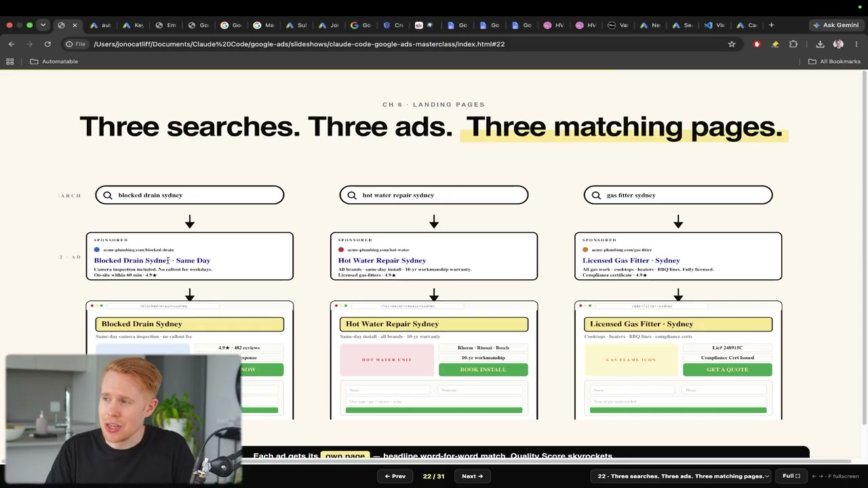Switch to the 'Key' browser tab
This screenshot has height=488, width=868.
[133, 25]
